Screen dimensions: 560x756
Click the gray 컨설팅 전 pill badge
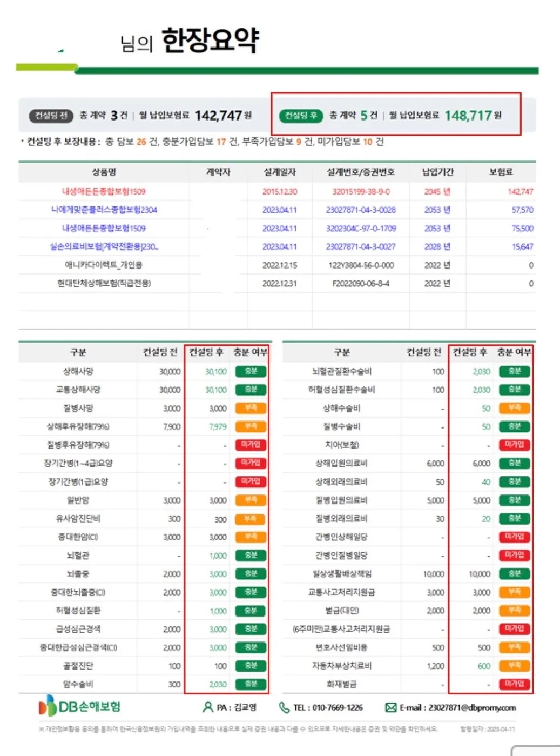51,115
